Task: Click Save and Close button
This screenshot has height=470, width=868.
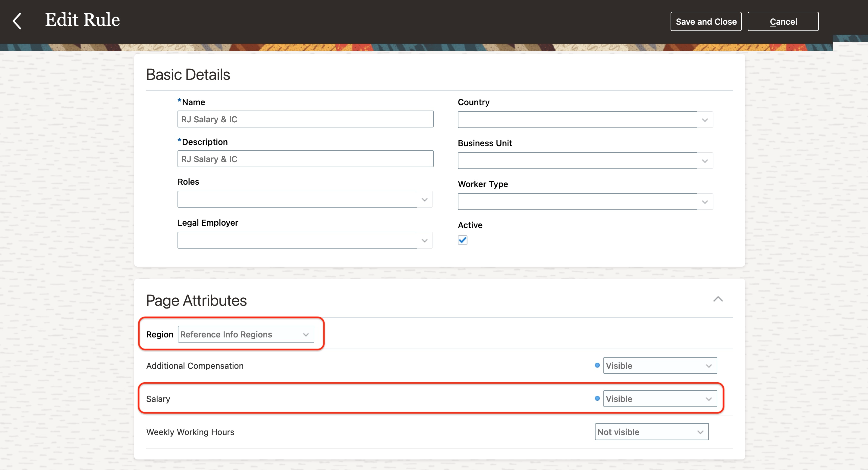Action: pyautogui.click(x=706, y=22)
